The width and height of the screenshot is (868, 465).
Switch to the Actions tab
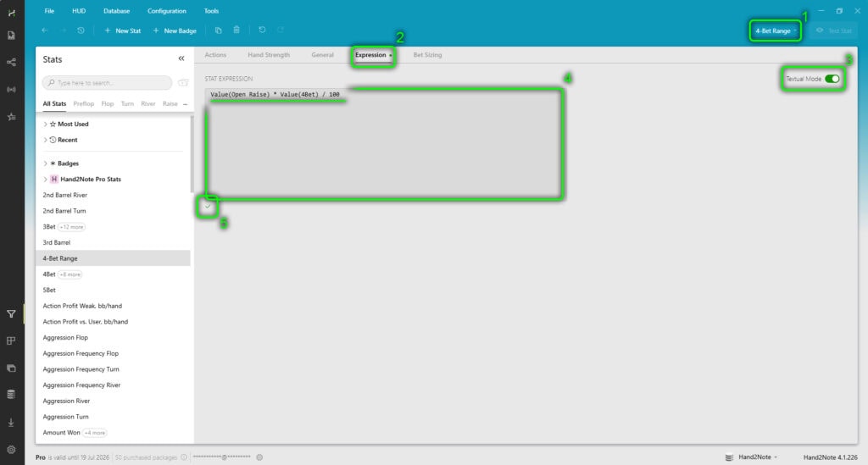(215, 55)
